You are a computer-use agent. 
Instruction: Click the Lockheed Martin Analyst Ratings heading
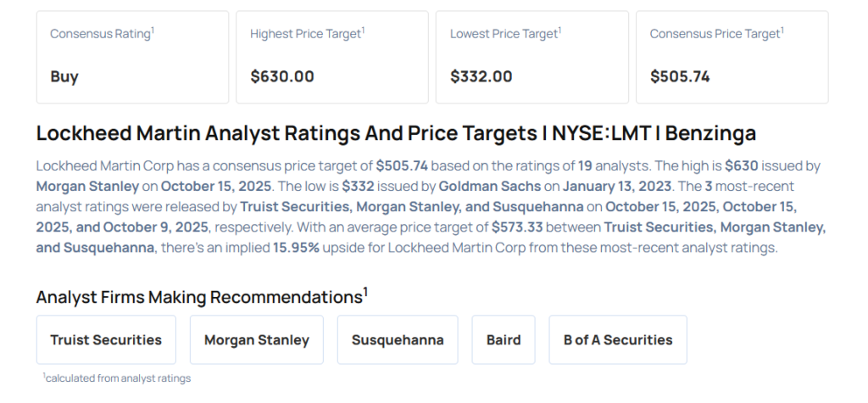click(396, 133)
